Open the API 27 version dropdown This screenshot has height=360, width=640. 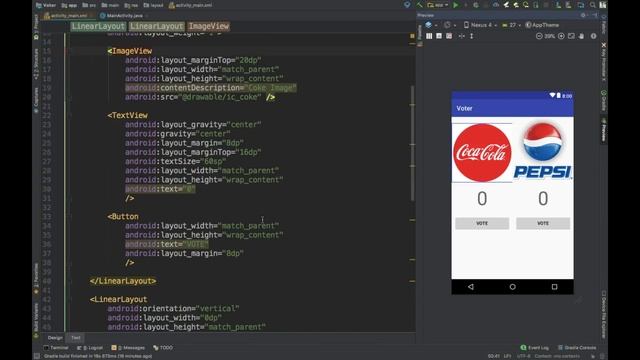click(511, 25)
